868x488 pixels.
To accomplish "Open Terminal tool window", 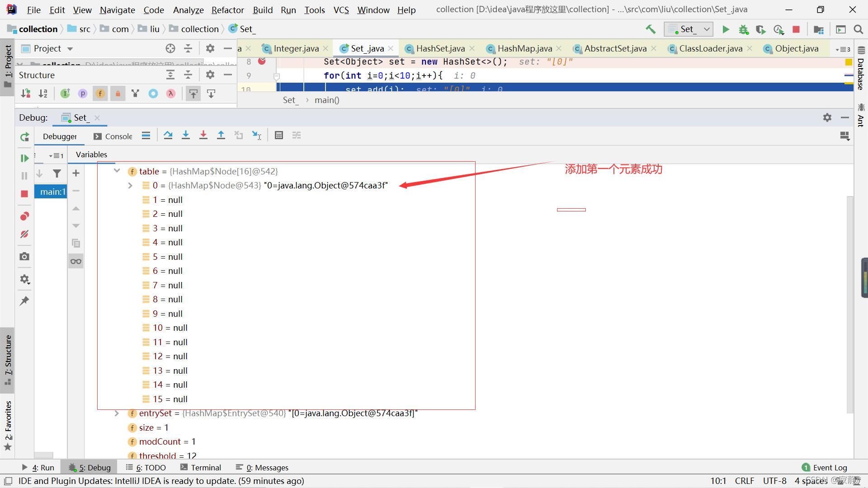I will click(x=201, y=467).
